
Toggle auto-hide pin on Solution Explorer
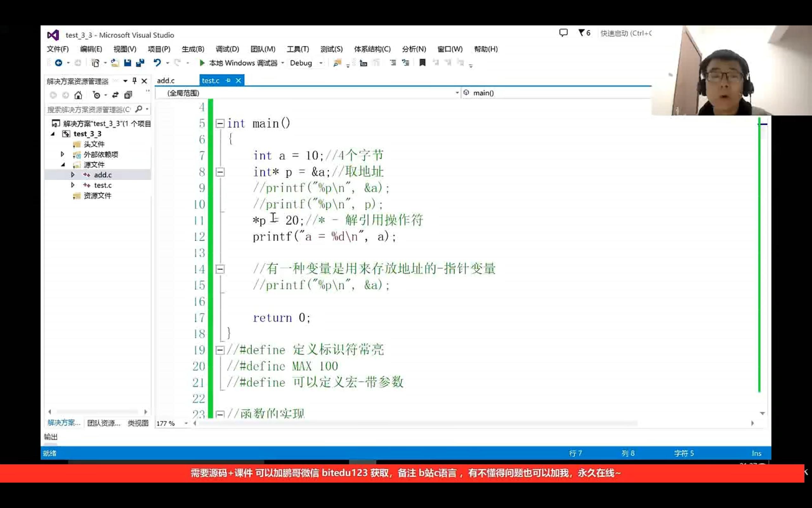[134, 81]
